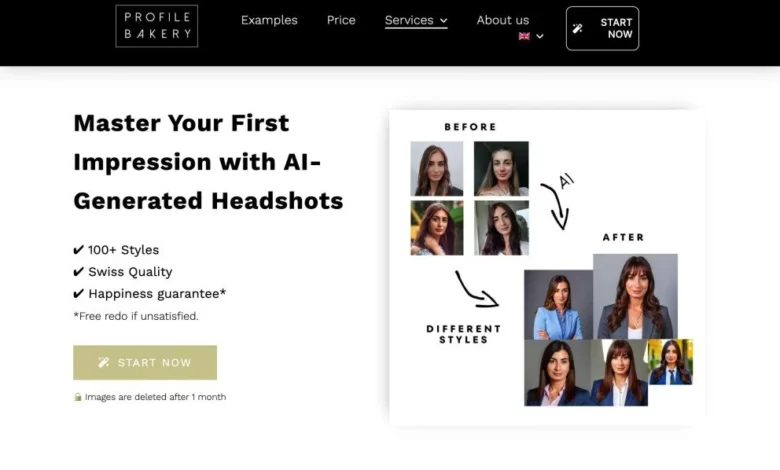Open the Price page

341,20
